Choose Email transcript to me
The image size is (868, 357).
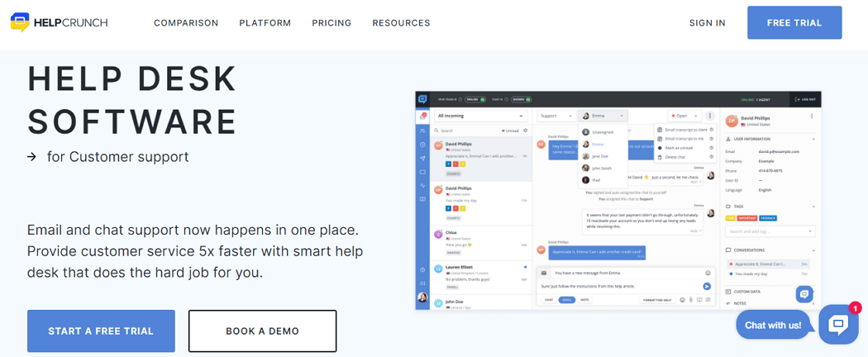coord(684,138)
